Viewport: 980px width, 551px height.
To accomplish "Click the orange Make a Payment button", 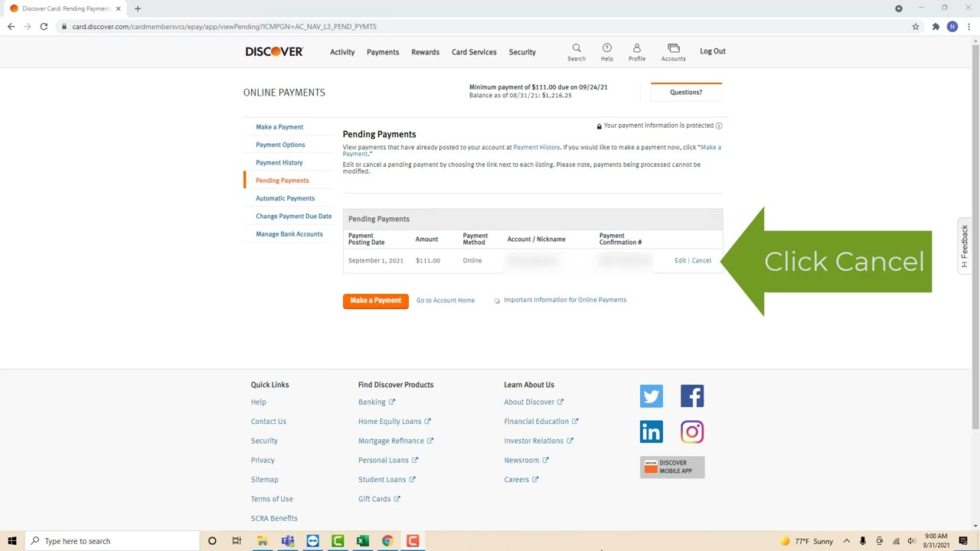I will 375,300.
